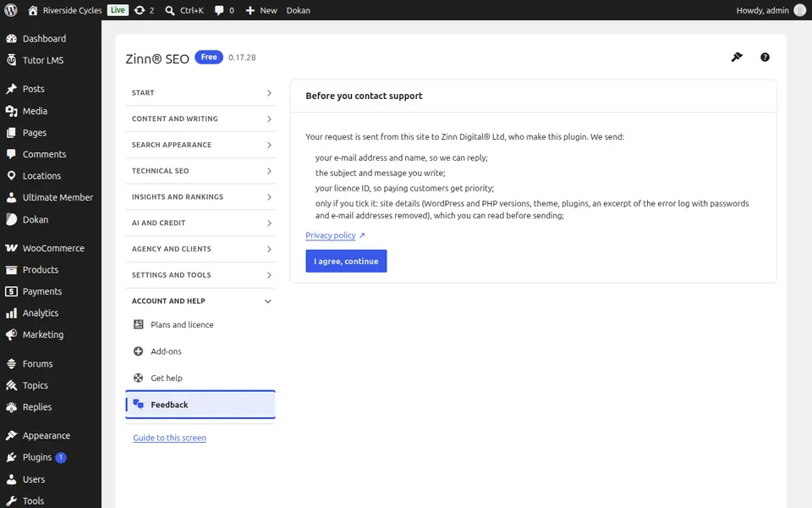Open the Plugins menu item
The image size is (812, 508).
click(x=51, y=457)
